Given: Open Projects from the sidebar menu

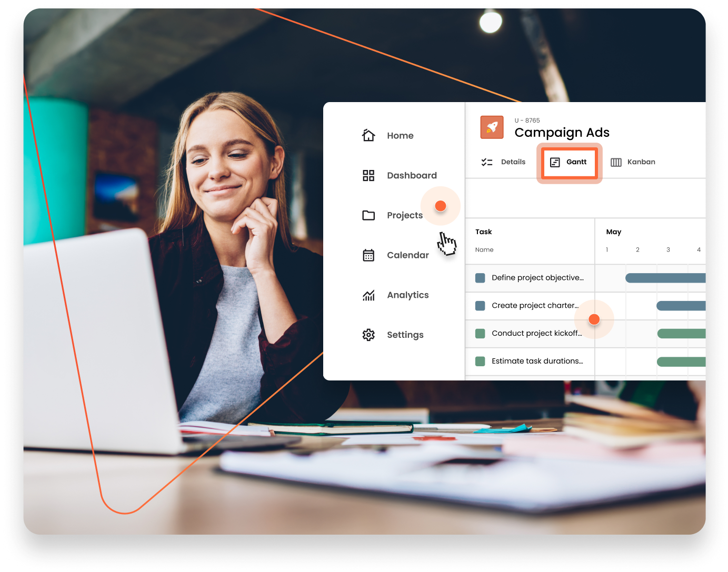Looking at the screenshot, I should (x=405, y=215).
